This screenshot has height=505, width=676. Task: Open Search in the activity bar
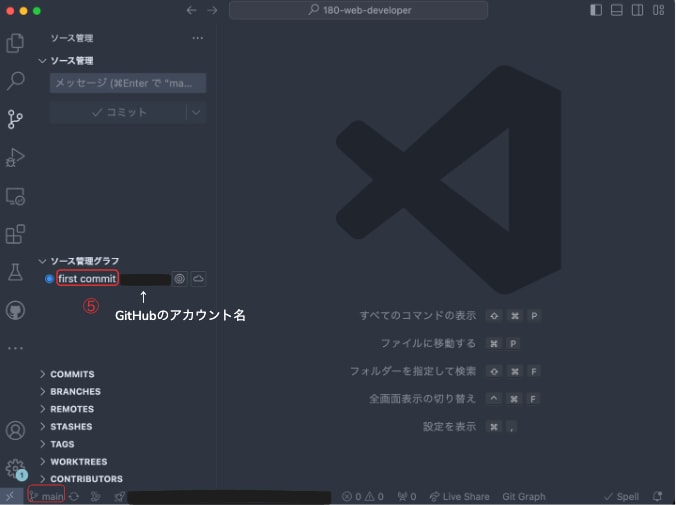pyautogui.click(x=15, y=81)
